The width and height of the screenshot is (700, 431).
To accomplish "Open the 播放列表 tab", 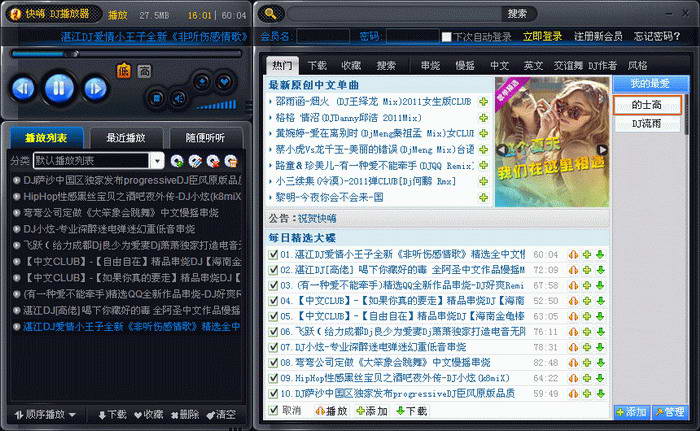I will pos(46,138).
